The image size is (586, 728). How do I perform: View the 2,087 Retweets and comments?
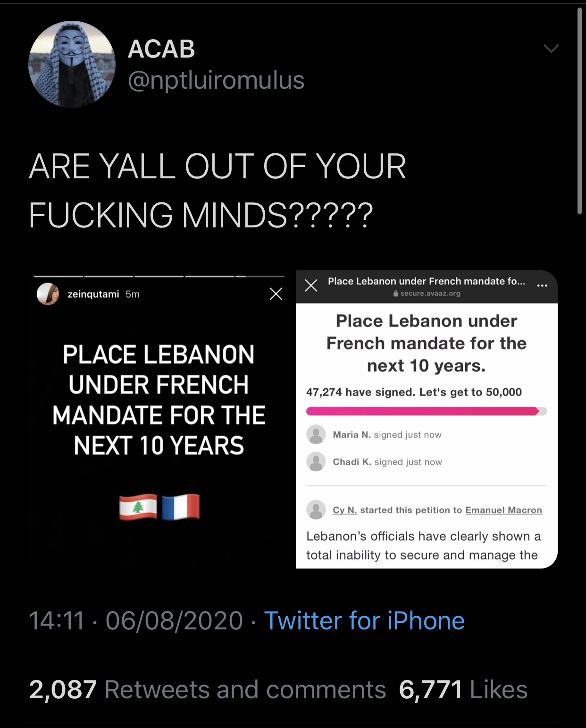tap(207, 689)
